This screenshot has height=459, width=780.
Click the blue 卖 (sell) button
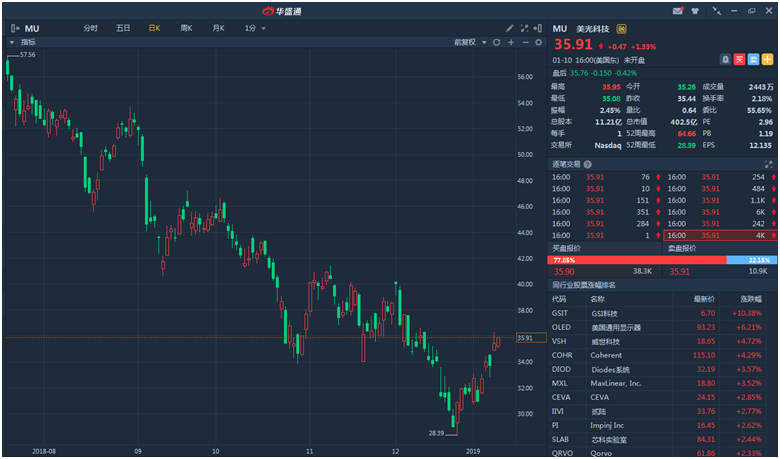click(x=753, y=59)
